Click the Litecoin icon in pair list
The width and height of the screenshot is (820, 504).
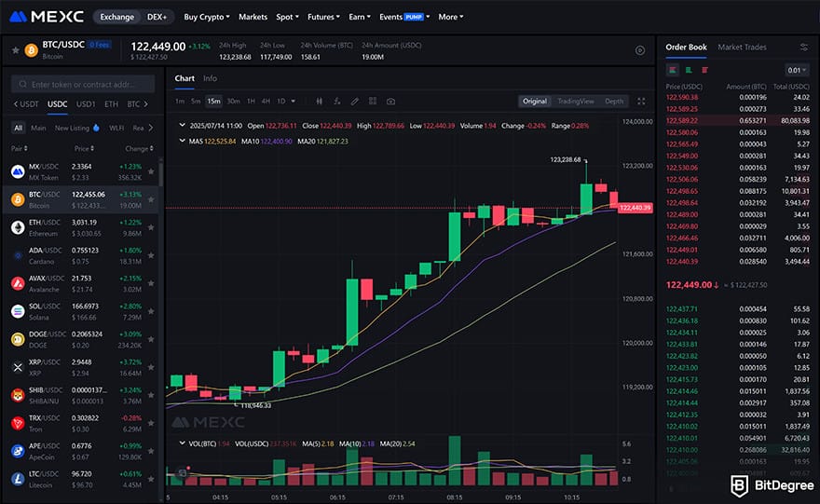click(x=18, y=479)
